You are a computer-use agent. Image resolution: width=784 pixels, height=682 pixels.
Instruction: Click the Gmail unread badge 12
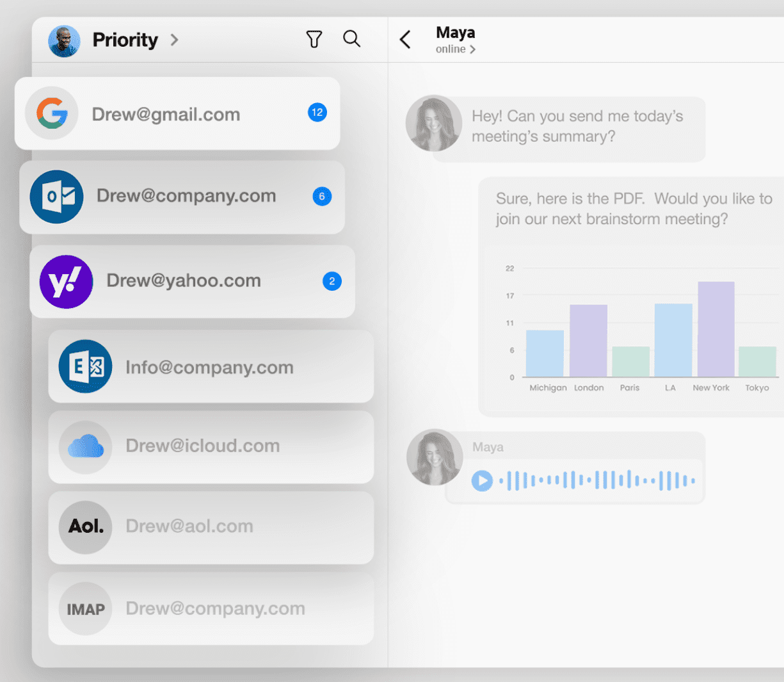pyautogui.click(x=317, y=113)
